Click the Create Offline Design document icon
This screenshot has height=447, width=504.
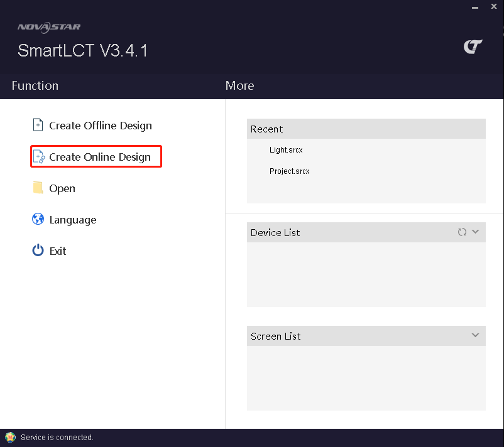[x=38, y=125]
